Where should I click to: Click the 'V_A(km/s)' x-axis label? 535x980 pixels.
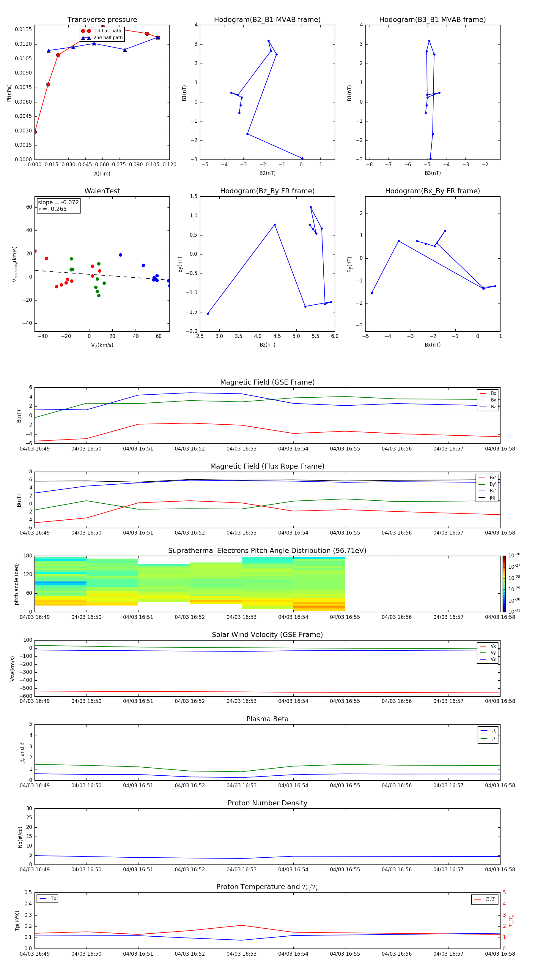coord(102,345)
